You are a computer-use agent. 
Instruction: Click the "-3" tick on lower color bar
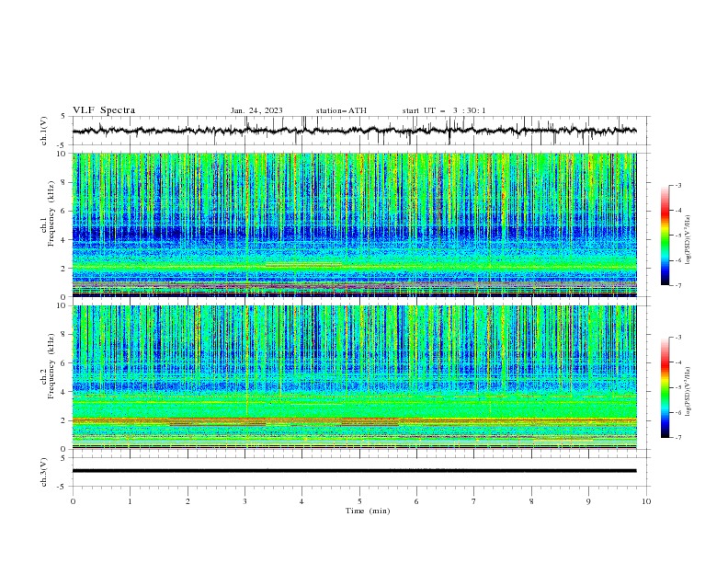click(x=678, y=338)
